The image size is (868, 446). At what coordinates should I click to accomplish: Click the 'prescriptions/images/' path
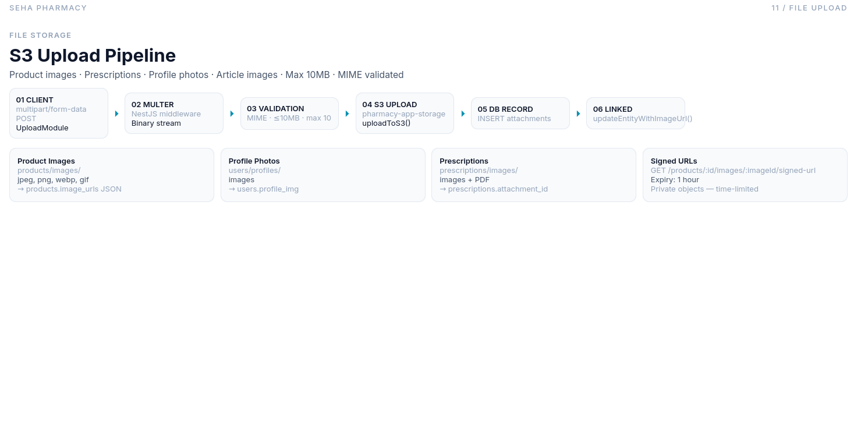pyautogui.click(x=479, y=171)
